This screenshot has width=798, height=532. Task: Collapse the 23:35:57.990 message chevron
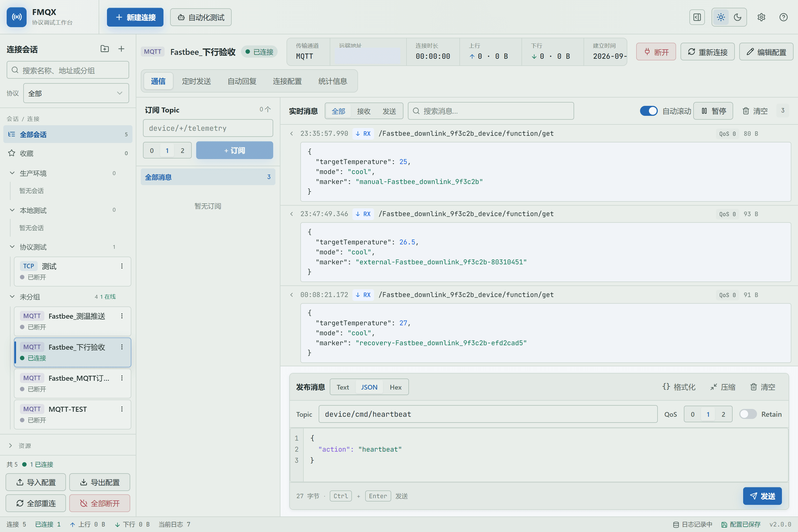point(291,133)
